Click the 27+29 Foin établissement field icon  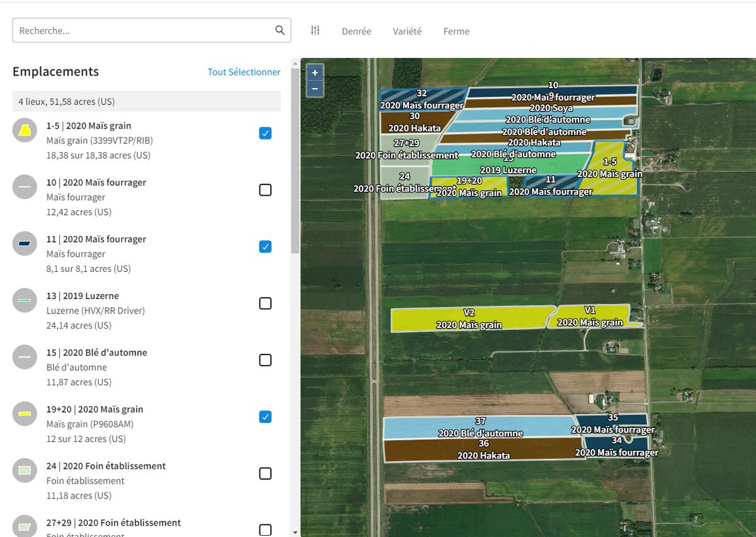tap(25, 526)
